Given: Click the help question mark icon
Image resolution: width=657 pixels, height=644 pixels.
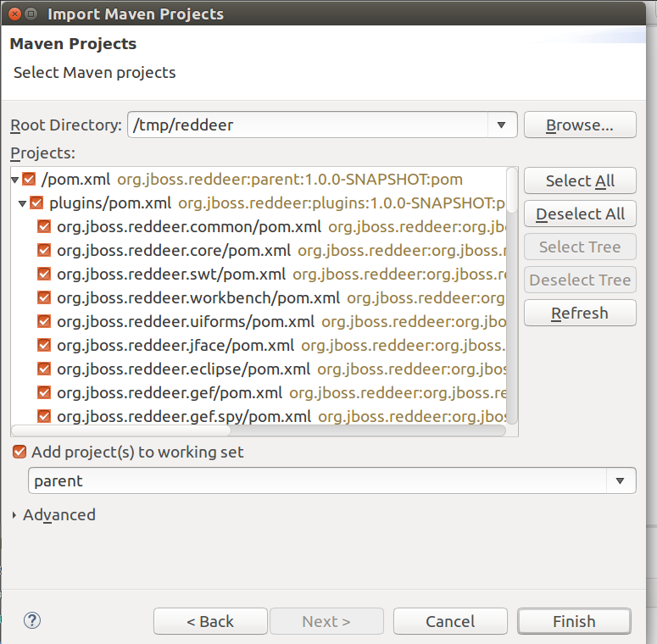Looking at the screenshot, I should pos(32,620).
